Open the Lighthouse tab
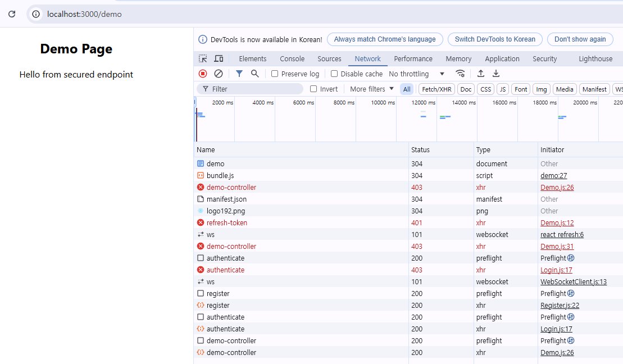The image size is (623, 364). point(595,58)
